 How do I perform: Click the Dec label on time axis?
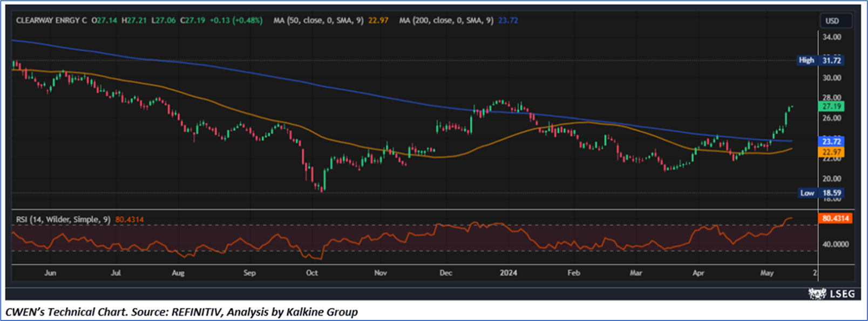446,273
